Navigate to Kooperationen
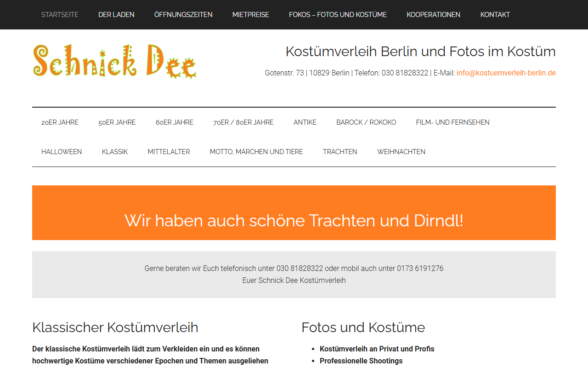The width and height of the screenshot is (588, 368). point(433,15)
